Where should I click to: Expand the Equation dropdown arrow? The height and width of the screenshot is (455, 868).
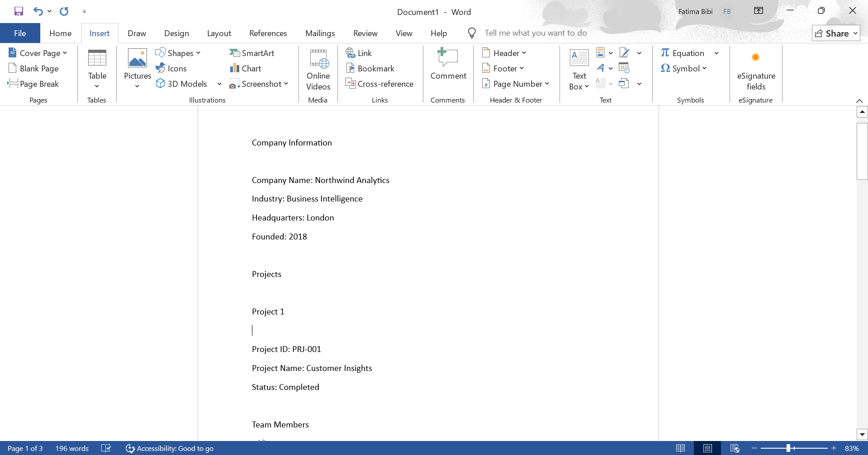click(x=716, y=53)
